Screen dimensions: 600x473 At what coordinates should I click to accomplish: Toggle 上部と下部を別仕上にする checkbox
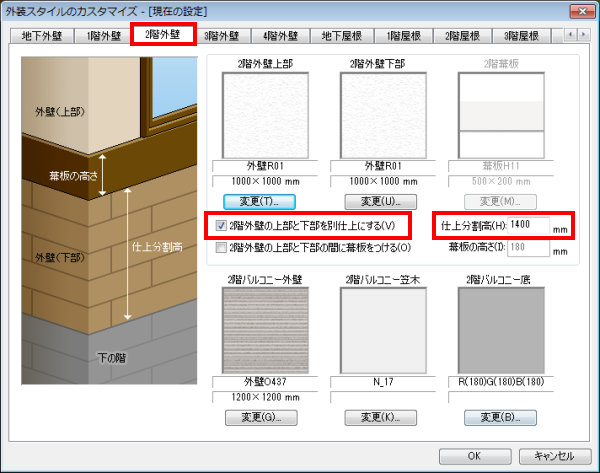[223, 226]
